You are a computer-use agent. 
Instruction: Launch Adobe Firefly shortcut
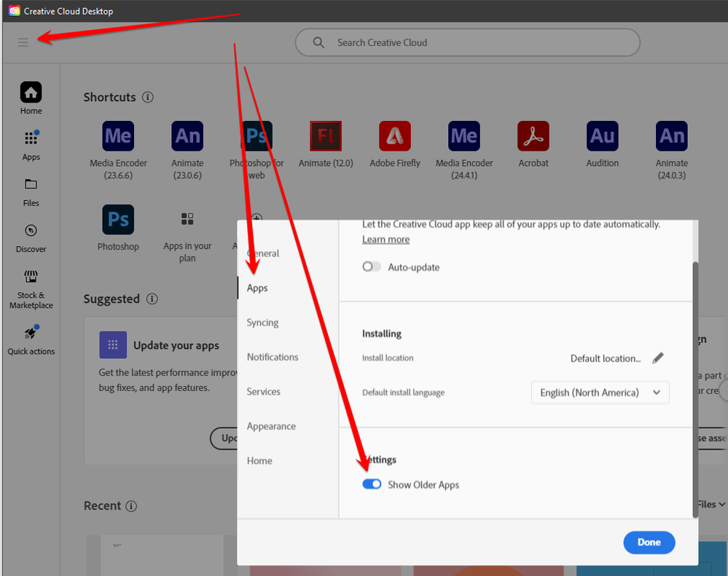395,136
